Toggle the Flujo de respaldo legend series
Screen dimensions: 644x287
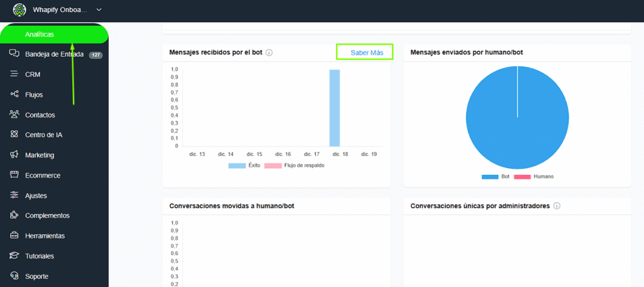tap(273, 166)
